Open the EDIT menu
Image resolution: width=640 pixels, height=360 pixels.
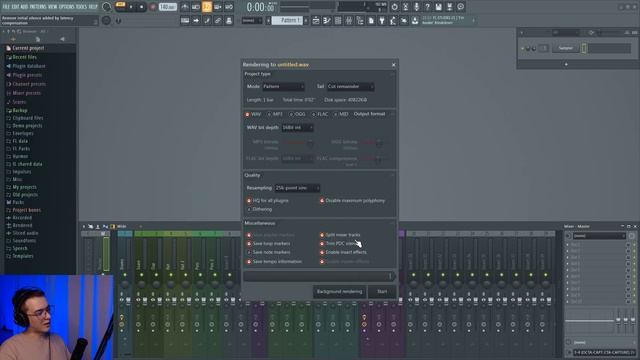[15, 7]
